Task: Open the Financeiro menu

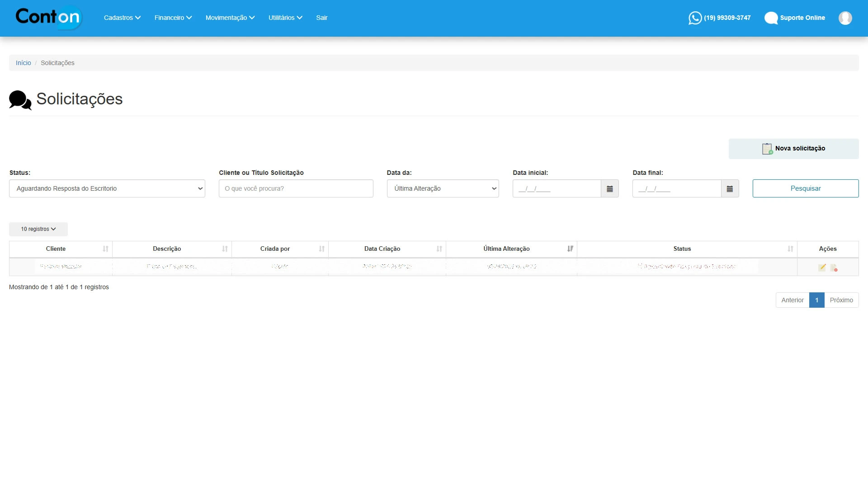Action: click(x=173, y=18)
